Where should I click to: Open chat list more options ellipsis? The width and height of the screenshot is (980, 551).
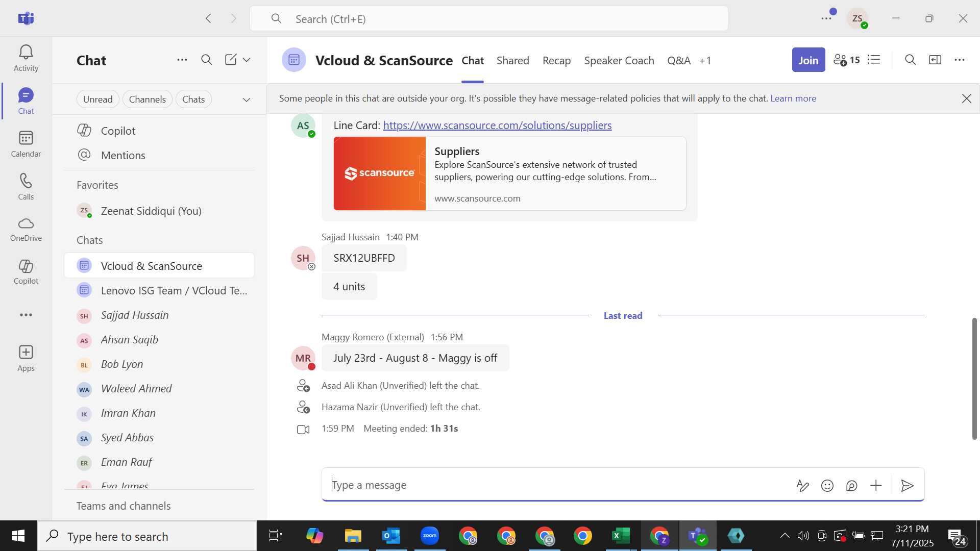pos(182,60)
